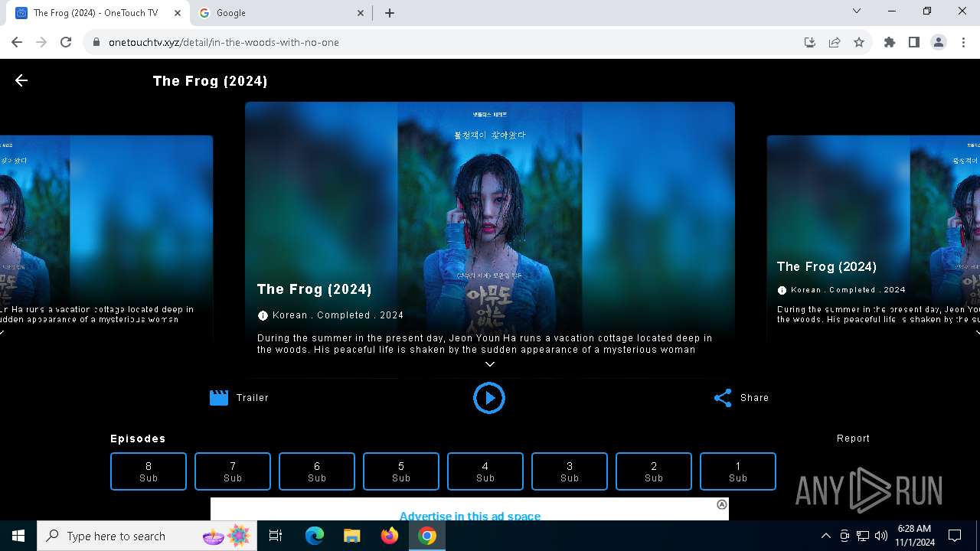Click the Trailer label

pyautogui.click(x=253, y=398)
